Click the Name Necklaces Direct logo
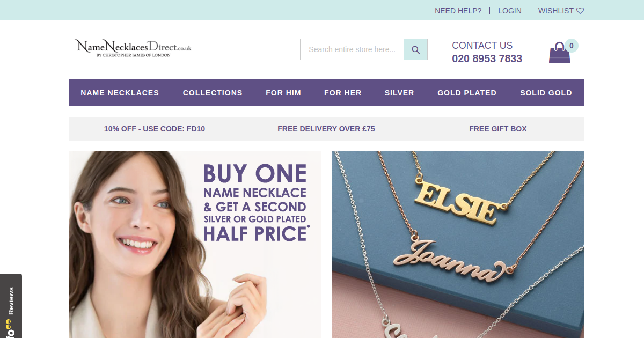 point(133,48)
